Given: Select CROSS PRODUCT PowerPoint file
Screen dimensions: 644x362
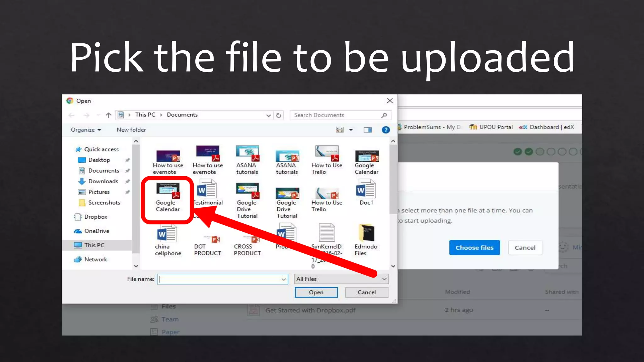Looking at the screenshot, I should pyautogui.click(x=247, y=246).
